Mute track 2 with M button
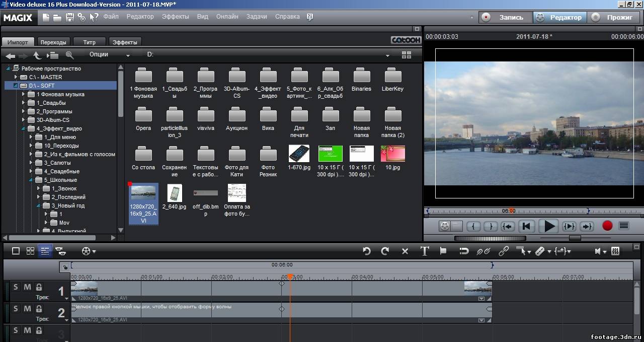Screen dimensions: 644x342 (x=27, y=309)
